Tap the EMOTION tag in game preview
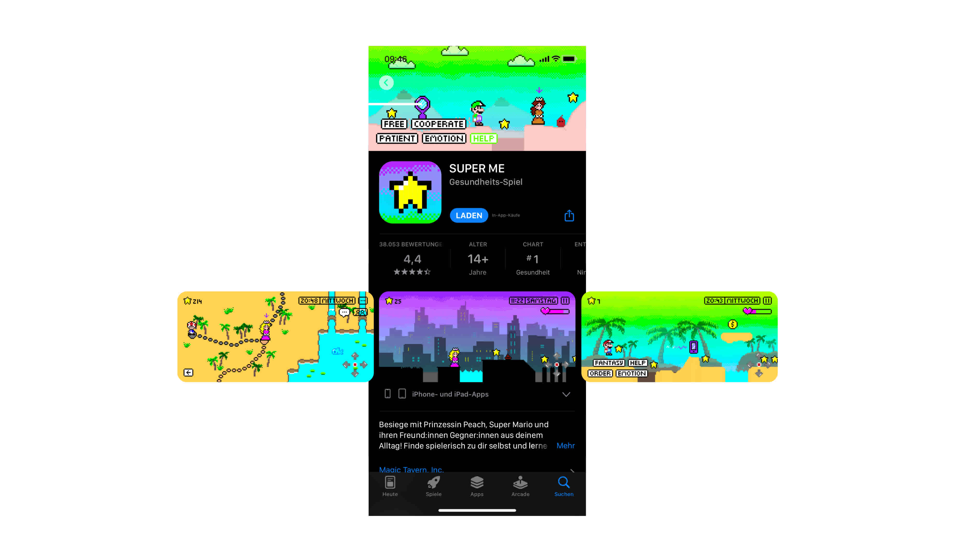 point(444,138)
